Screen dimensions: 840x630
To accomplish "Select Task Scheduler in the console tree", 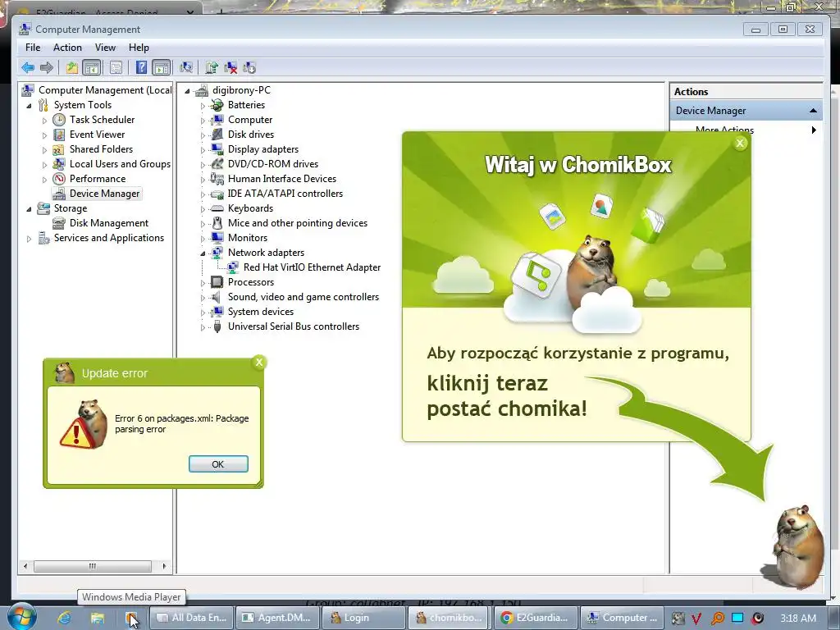I will [x=102, y=120].
